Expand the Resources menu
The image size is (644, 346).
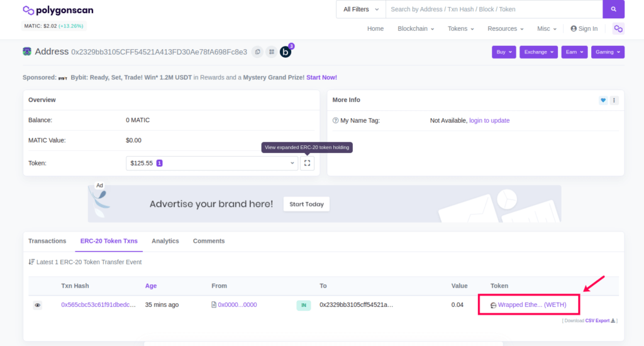(x=505, y=29)
